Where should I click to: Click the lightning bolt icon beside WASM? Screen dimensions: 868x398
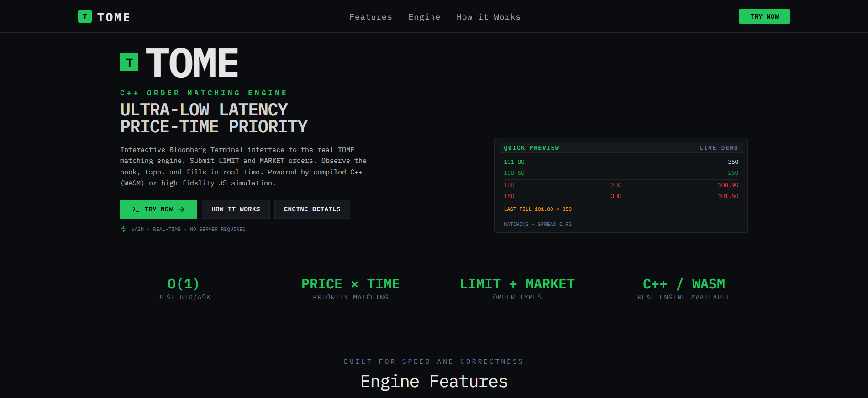(123, 229)
